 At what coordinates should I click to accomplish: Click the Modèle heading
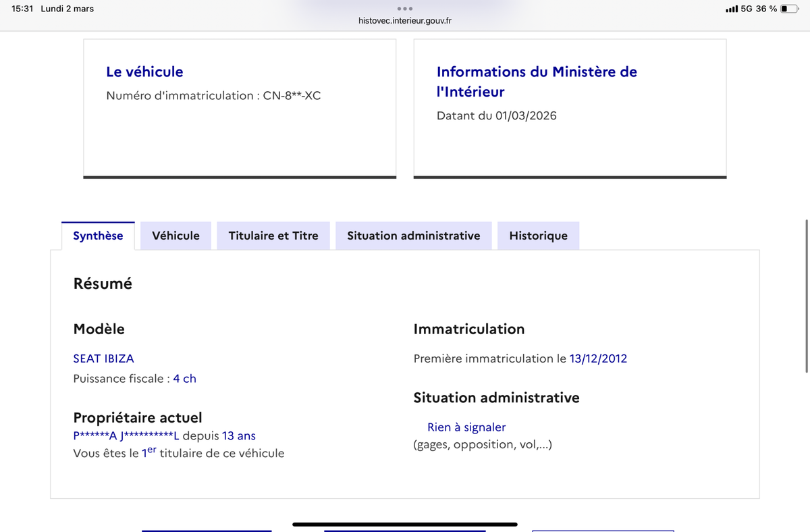99,329
